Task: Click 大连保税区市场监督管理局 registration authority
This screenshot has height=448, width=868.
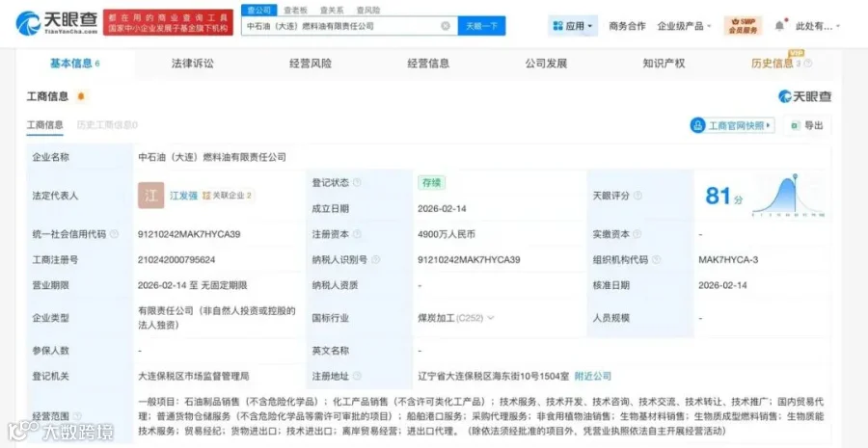Action: [x=194, y=376]
